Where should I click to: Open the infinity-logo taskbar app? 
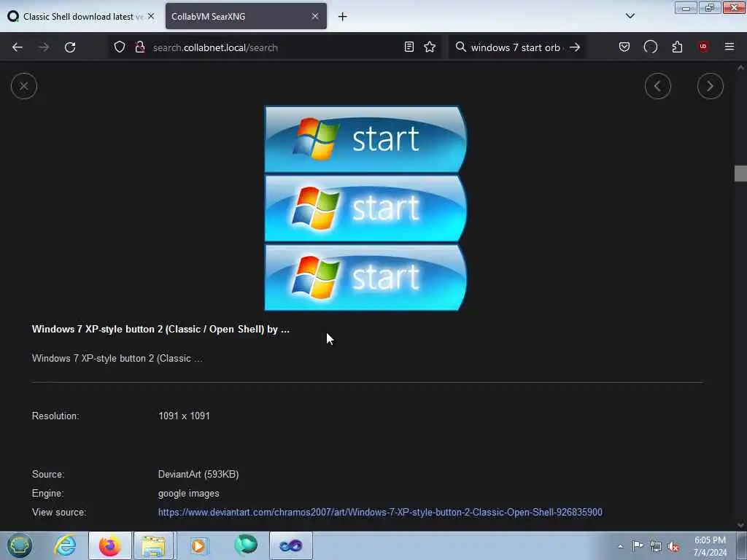[x=291, y=545]
